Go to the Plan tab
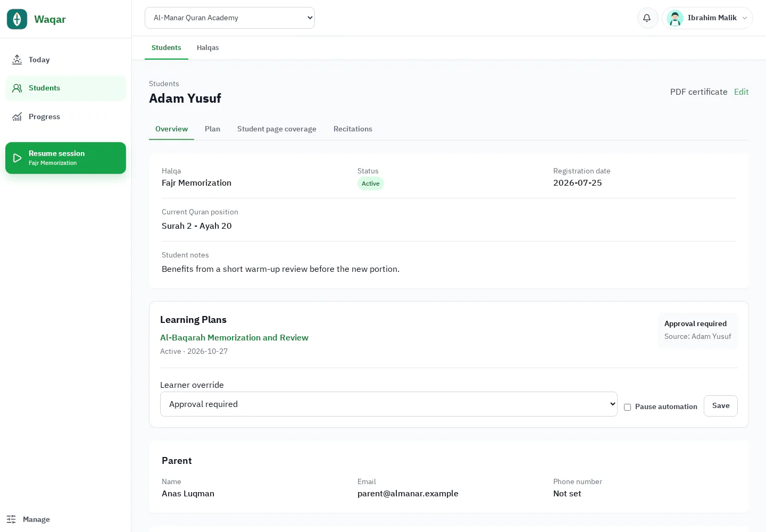 click(212, 129)
